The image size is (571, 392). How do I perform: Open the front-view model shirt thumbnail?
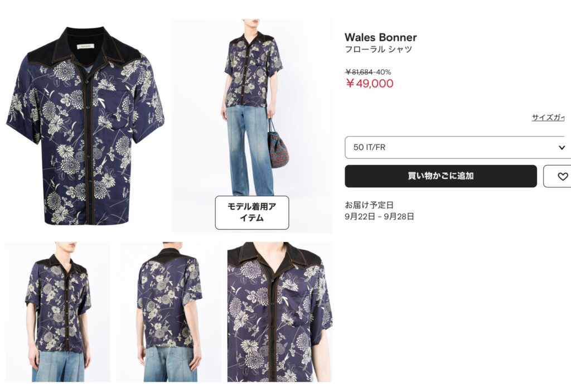[58, 312]
